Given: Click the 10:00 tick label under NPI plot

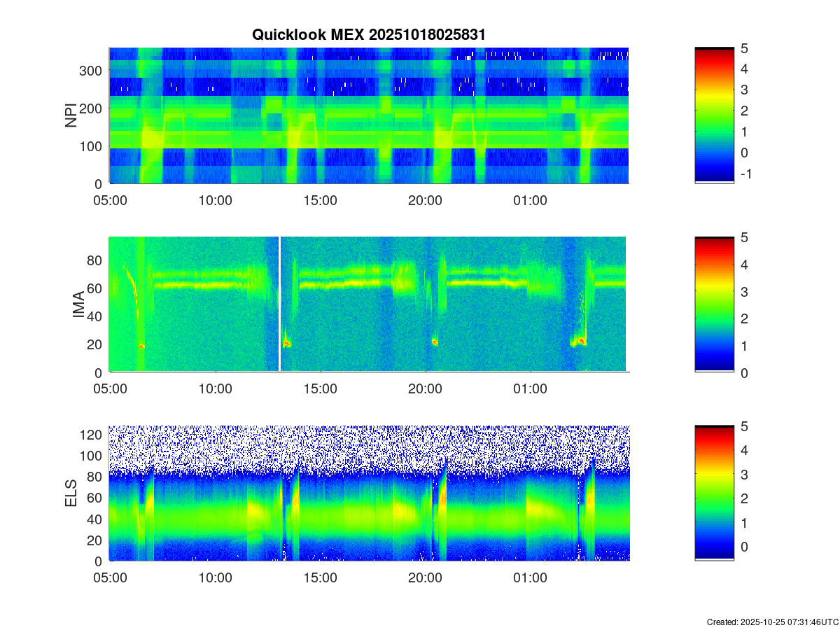Looking at the screenshot, I should click(x=215, y=200).
